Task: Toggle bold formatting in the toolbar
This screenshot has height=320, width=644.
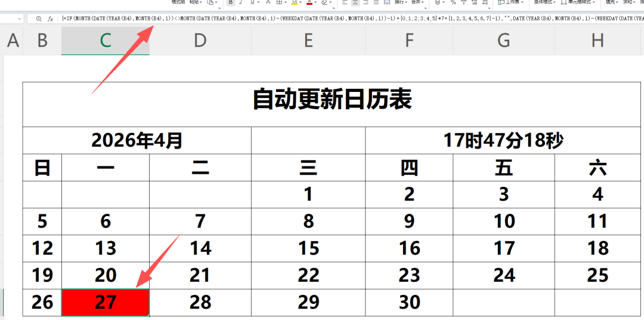Action: click(x=231, y=2)
